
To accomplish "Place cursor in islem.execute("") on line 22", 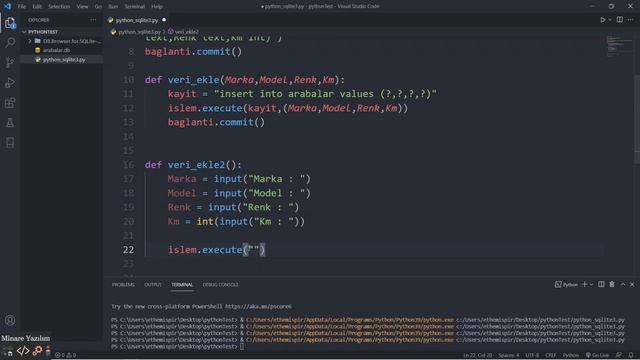I will coord(216,250).
